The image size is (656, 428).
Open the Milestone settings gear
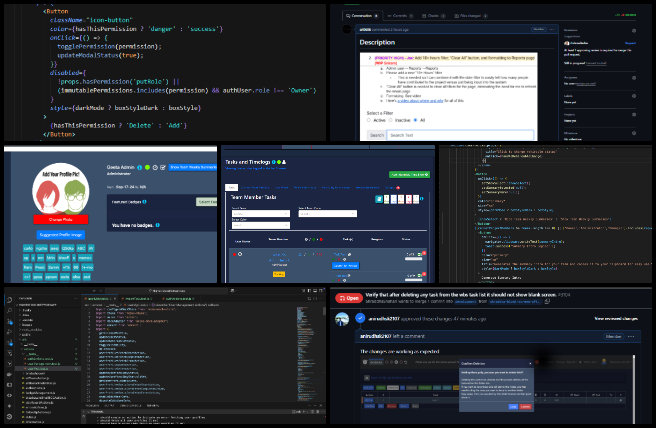point(634,133)
